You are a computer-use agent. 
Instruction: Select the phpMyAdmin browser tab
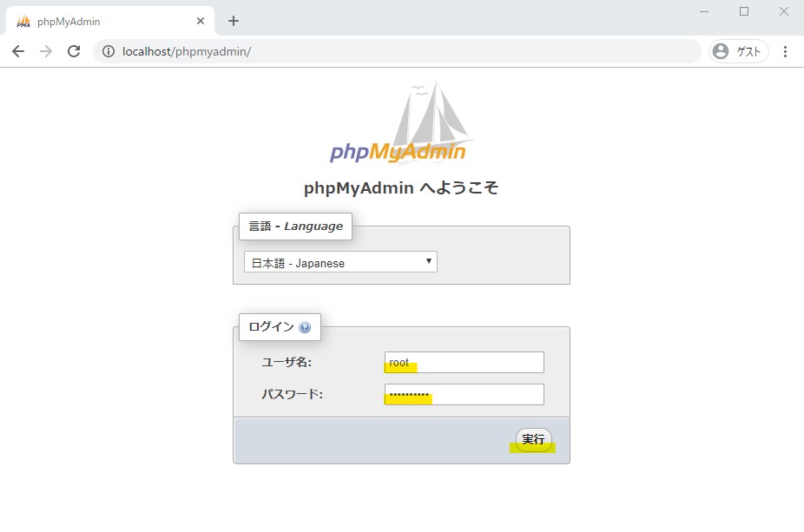pyautogui.click(x=109, y=21)
